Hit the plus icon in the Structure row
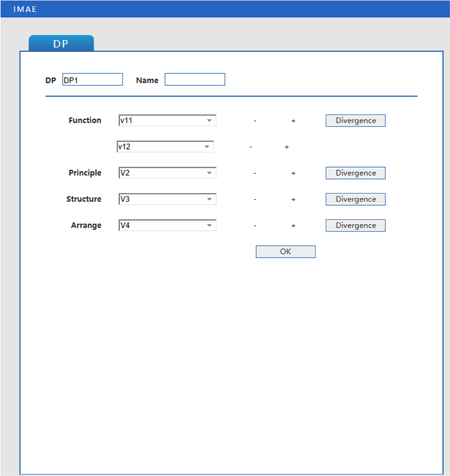450x476 pixels. click(x=293, y=200)
